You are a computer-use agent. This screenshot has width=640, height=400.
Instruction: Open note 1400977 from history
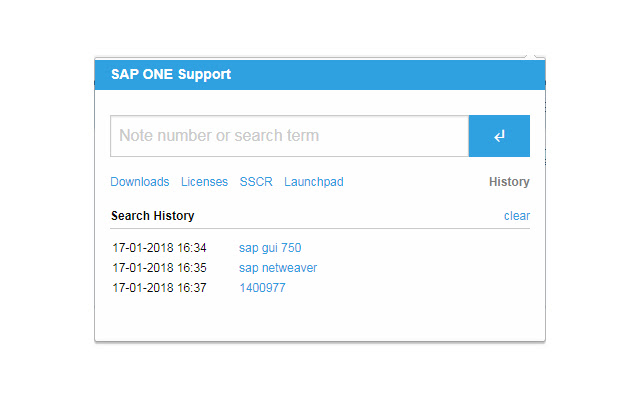coord(262,288)
